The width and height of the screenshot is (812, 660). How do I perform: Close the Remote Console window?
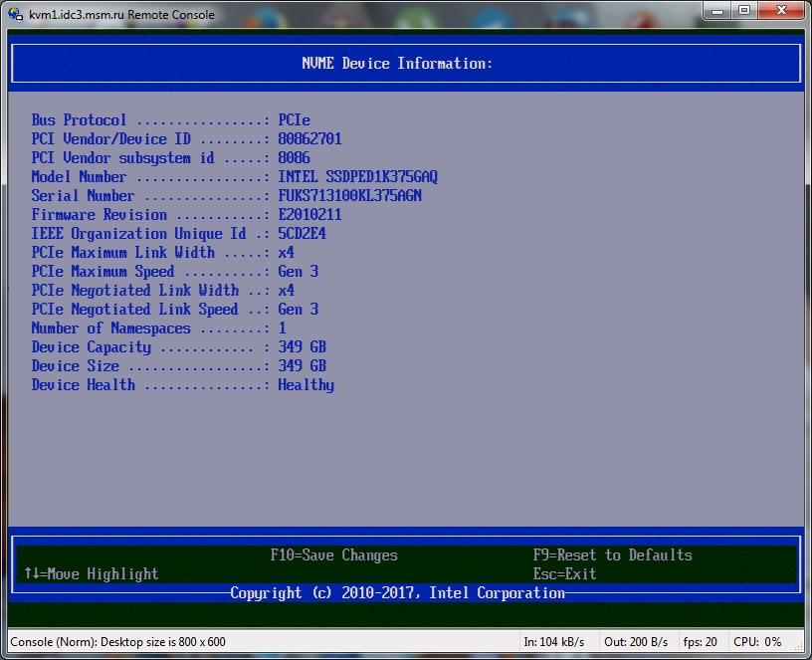point(782,11)
